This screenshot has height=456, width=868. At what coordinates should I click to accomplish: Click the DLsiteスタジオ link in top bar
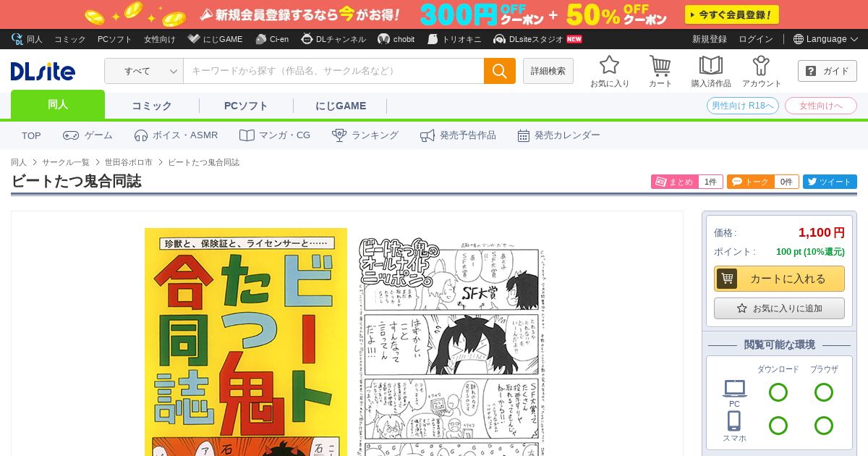(537, 39)
